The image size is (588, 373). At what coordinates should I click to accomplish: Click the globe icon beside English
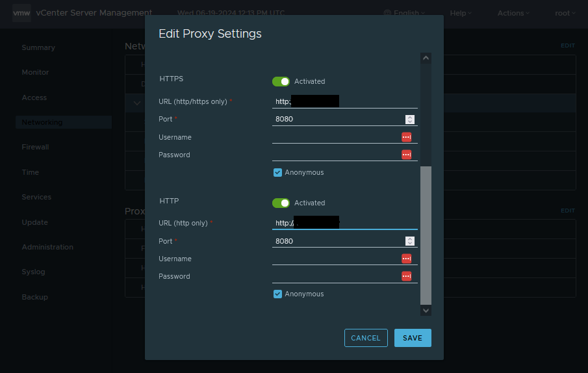(387, 13)
